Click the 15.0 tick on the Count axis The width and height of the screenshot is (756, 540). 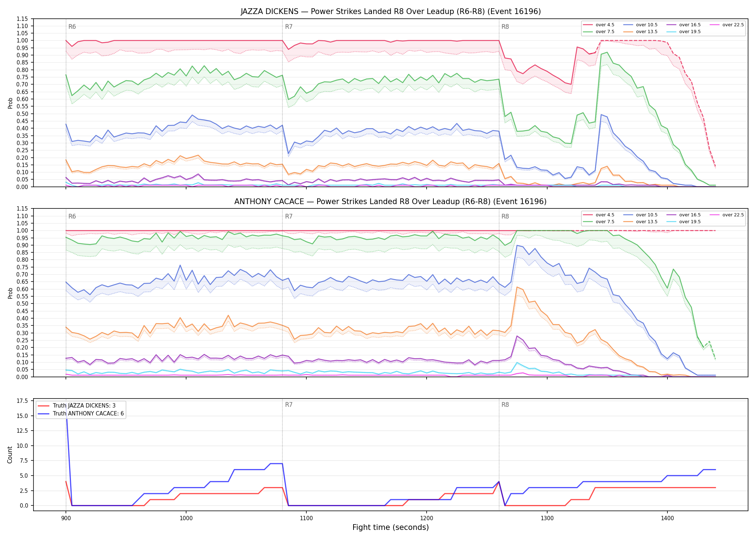tap(23, 416)
